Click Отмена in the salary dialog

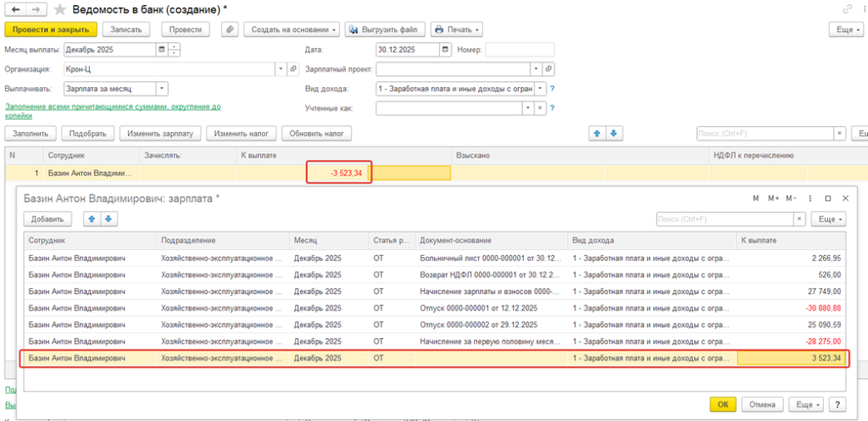pos(764,404)
